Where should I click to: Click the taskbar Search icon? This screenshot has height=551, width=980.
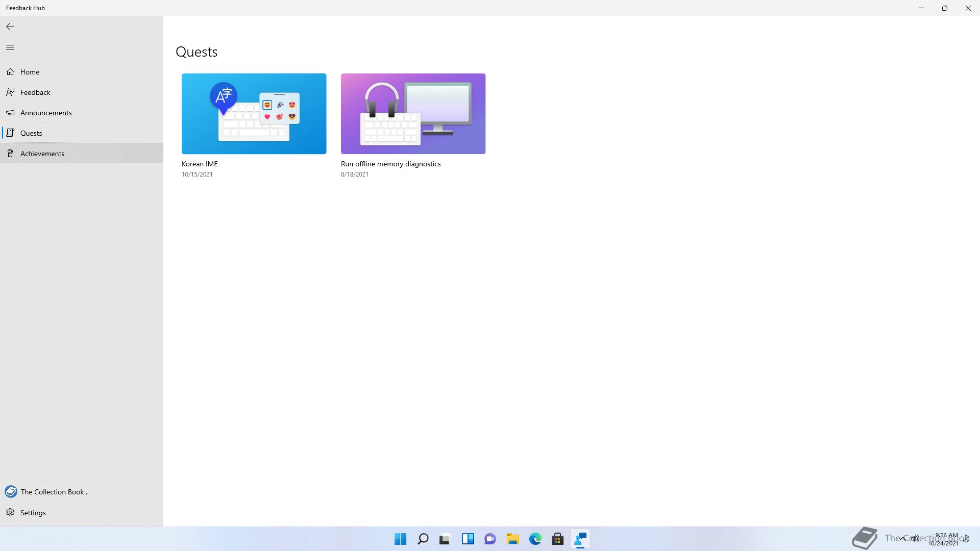(x=423, y=539)
